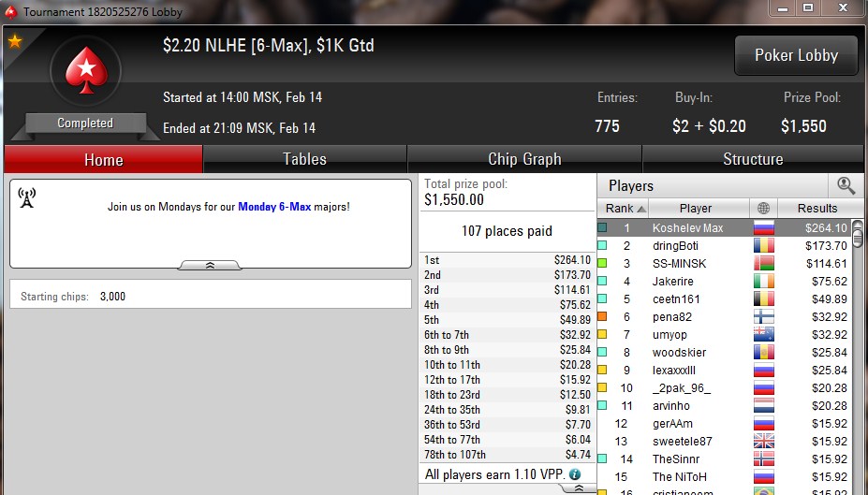Viewport: 868px width, 495px height.
Task: Click the Russian flag beside Koshelev Max
Action: pos(763,228)
